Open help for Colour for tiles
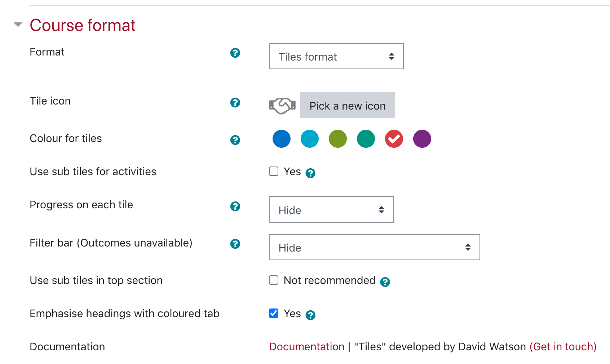The height and width of the screenshot is (364, 610). [x=235, y=140]
